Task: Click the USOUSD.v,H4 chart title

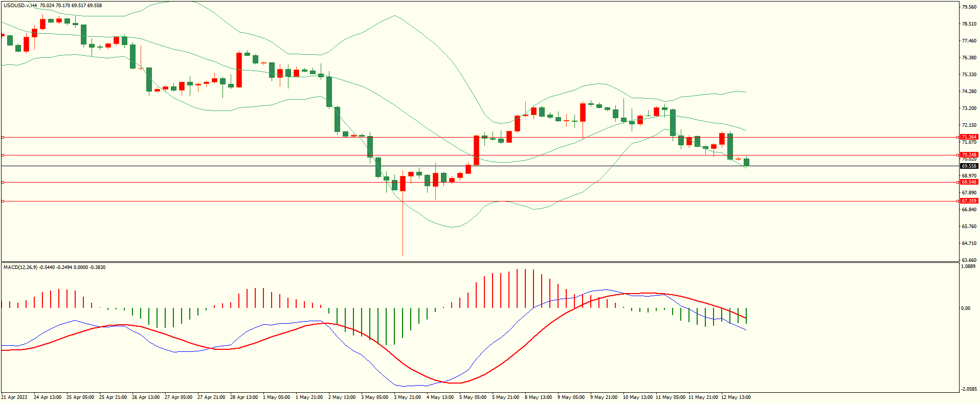Action: point(20,6)
